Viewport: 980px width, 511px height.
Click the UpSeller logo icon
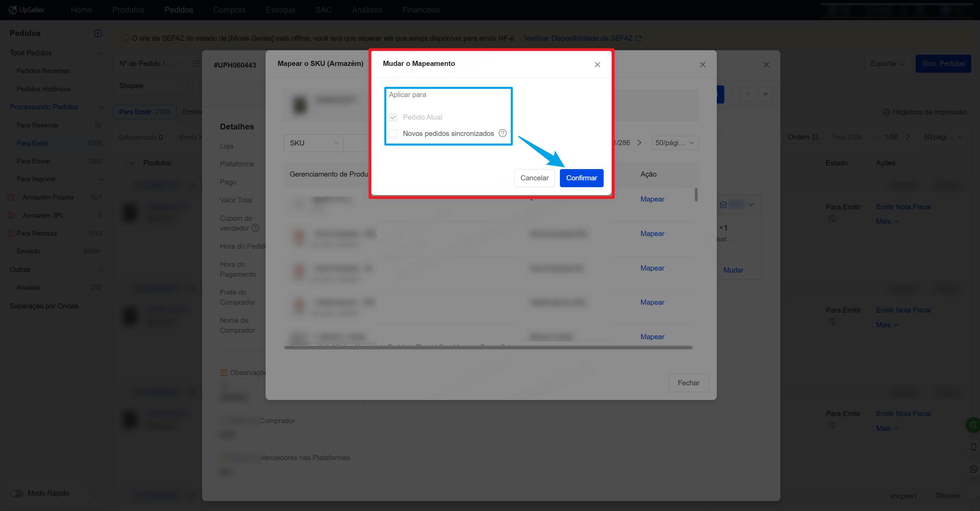[x=13, y=10]
